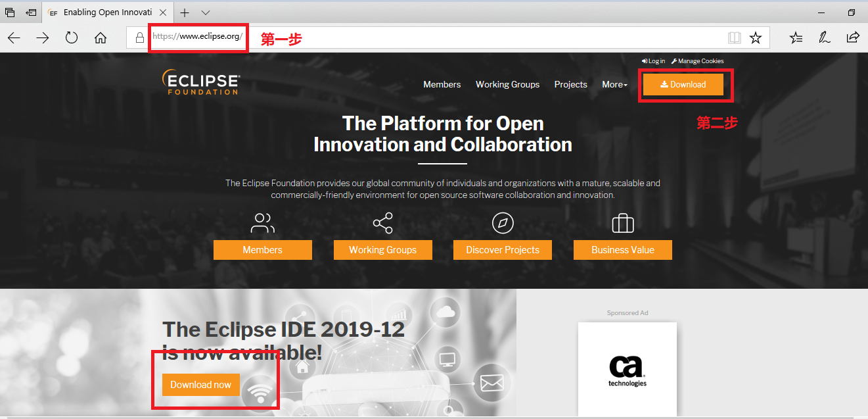
Task: Click the Eclipse Foundation logo
Action: point(201,82)
